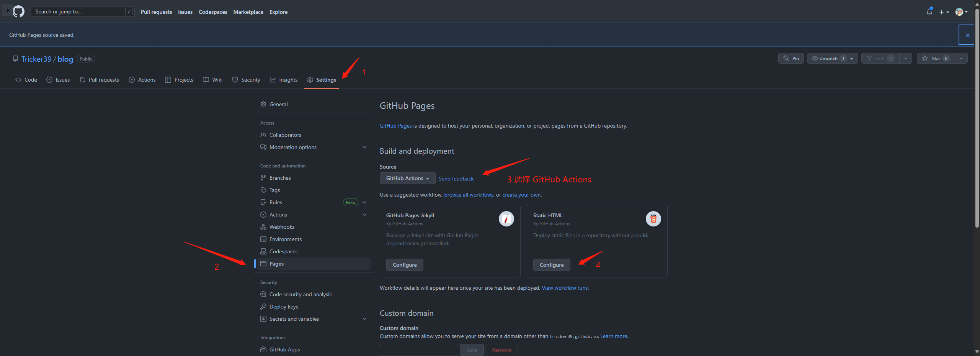Switch to the Insights tab

pyautogui.click(x=284, y=80)
